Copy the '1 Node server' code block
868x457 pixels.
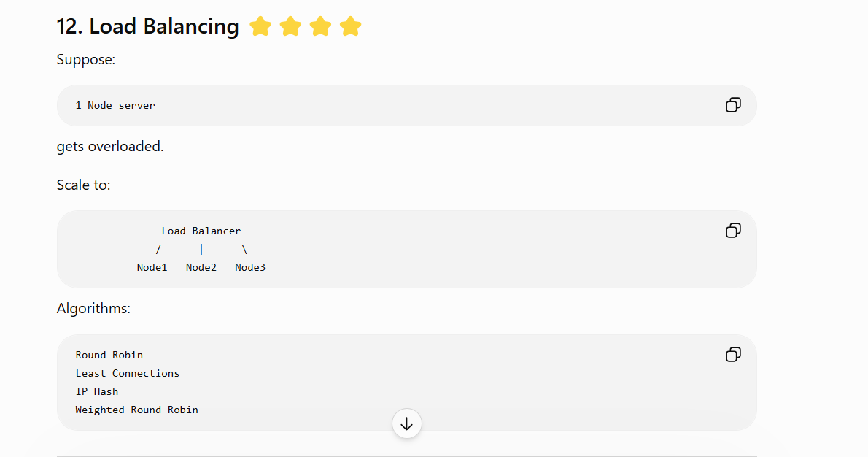[x=733, y=104]
